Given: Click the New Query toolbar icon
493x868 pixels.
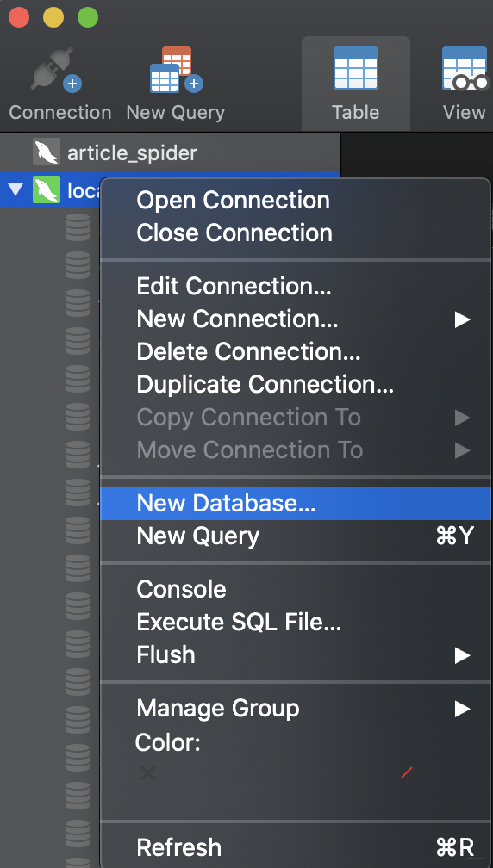Looking at the screenshot, I should click(176, 70).
